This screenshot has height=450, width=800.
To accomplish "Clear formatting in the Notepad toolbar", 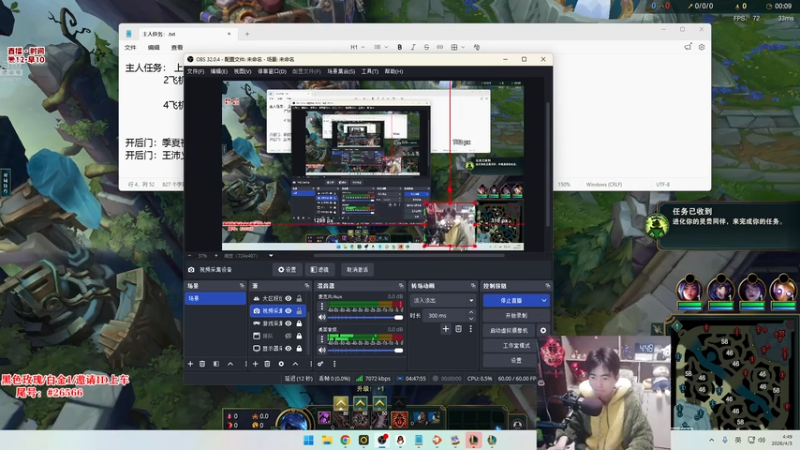I will coord(477,47).
